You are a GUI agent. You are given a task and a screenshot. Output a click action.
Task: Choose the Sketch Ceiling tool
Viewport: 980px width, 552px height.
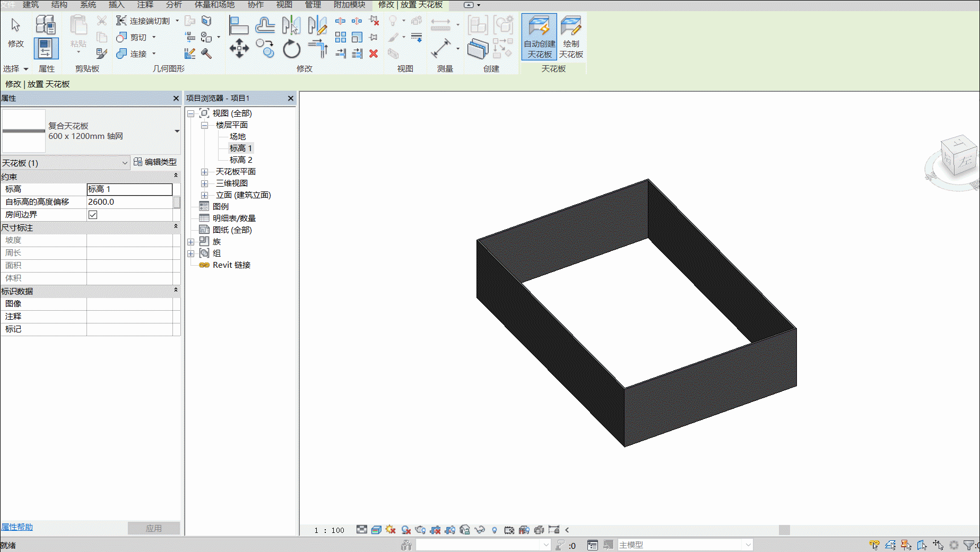coord(571,37)
